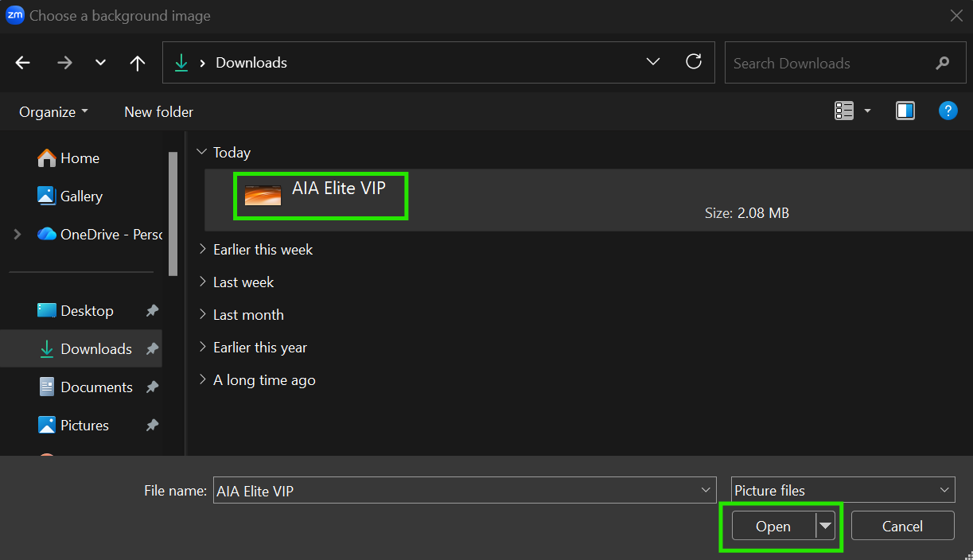Select the AIA Elite VIP thumbnail
This screenshot has width=973, height=560.
pos(263,196)
